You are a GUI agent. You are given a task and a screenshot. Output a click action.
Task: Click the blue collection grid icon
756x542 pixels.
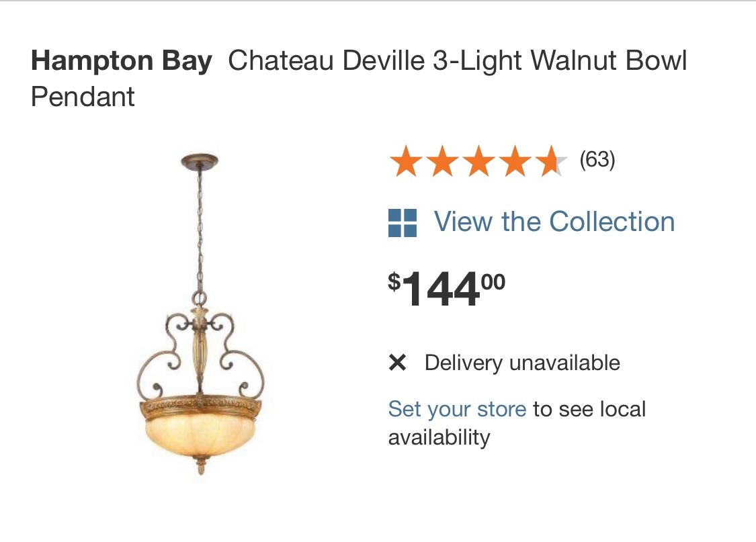tap(403, 222)
